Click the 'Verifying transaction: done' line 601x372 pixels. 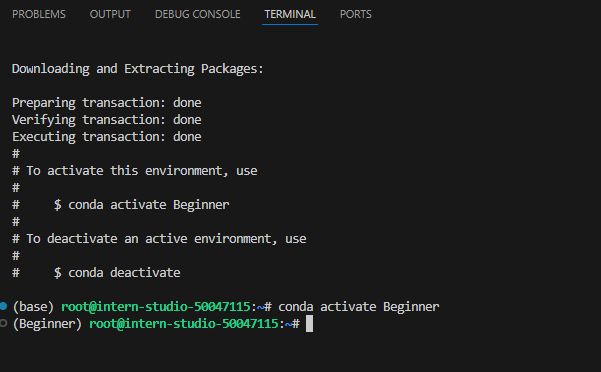pos(107,120)
